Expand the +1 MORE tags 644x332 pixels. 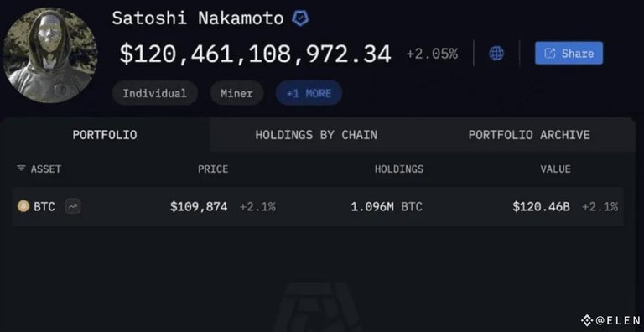point(309,93)
